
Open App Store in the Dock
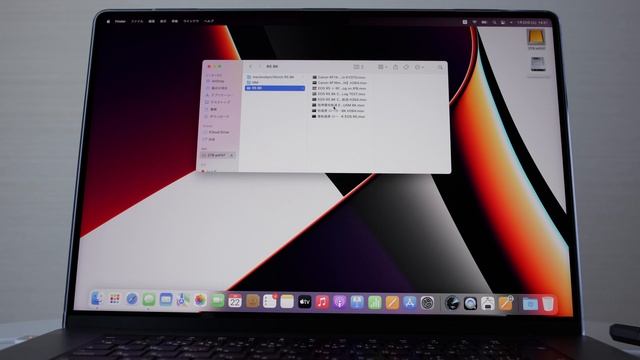(x=409, y=303)
